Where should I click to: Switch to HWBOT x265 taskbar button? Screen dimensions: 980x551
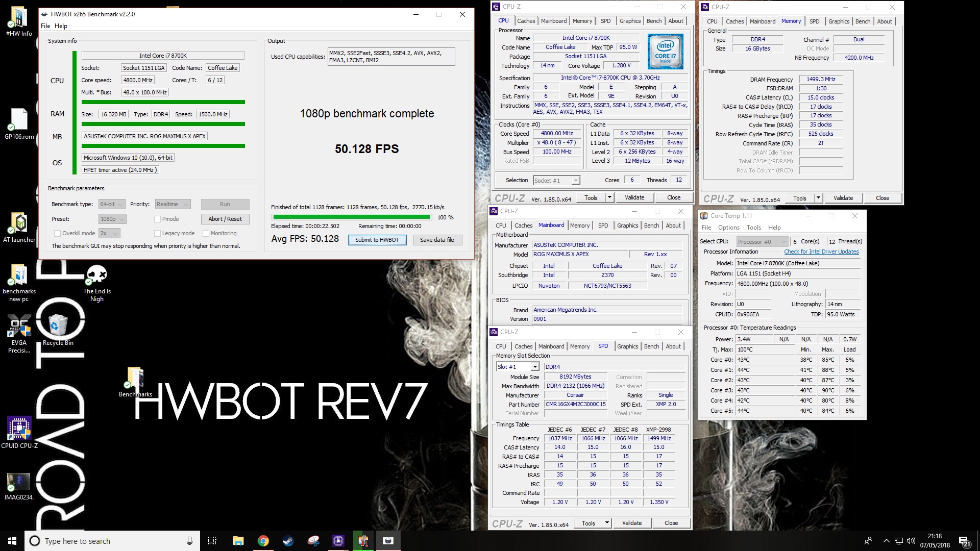(x=388, y=541)
